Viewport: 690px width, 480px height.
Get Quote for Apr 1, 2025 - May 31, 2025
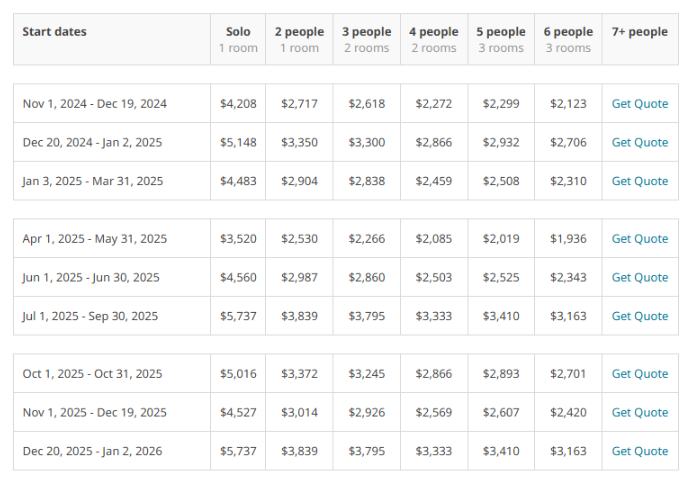(639, 239)
